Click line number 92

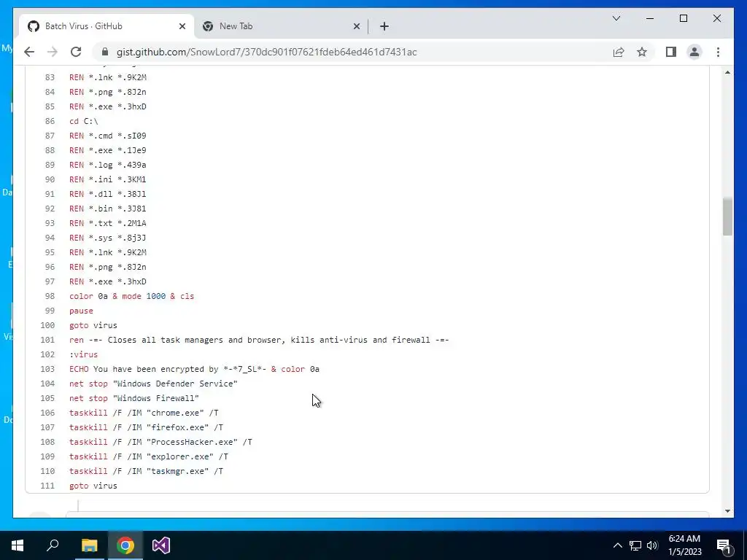[50, 209]
